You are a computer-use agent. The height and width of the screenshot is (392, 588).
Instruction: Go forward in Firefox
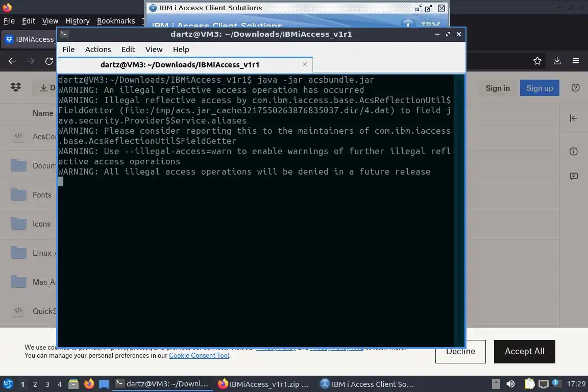point(31,61)
